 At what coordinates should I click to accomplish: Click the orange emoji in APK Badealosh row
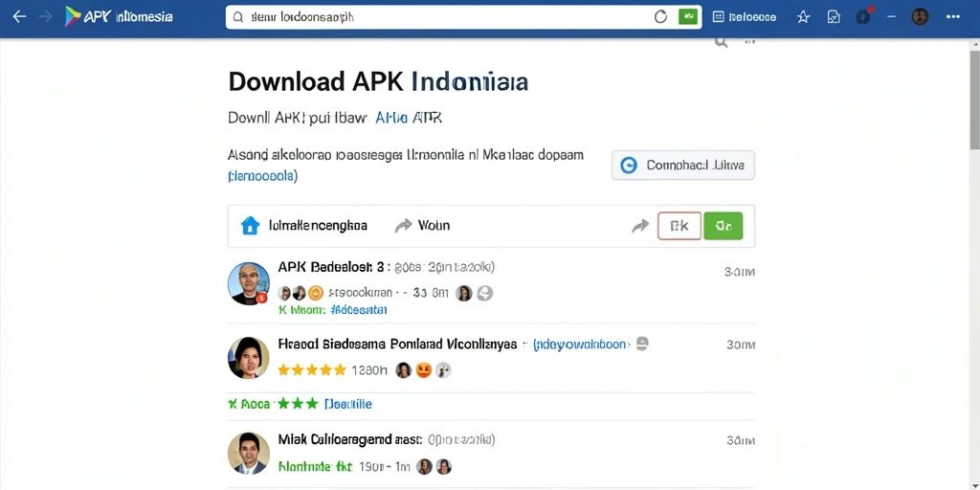coord(316,293)
